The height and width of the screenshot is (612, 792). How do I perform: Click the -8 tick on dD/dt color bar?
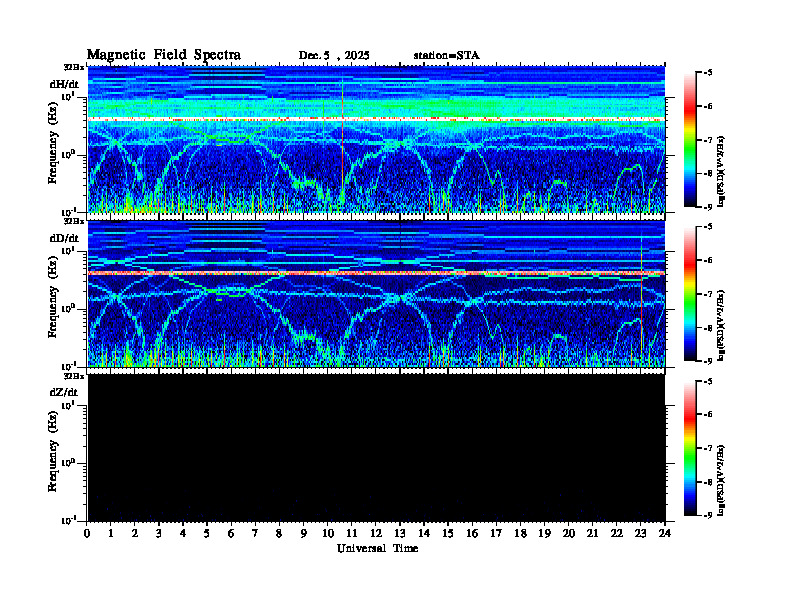tap(708, 327)
